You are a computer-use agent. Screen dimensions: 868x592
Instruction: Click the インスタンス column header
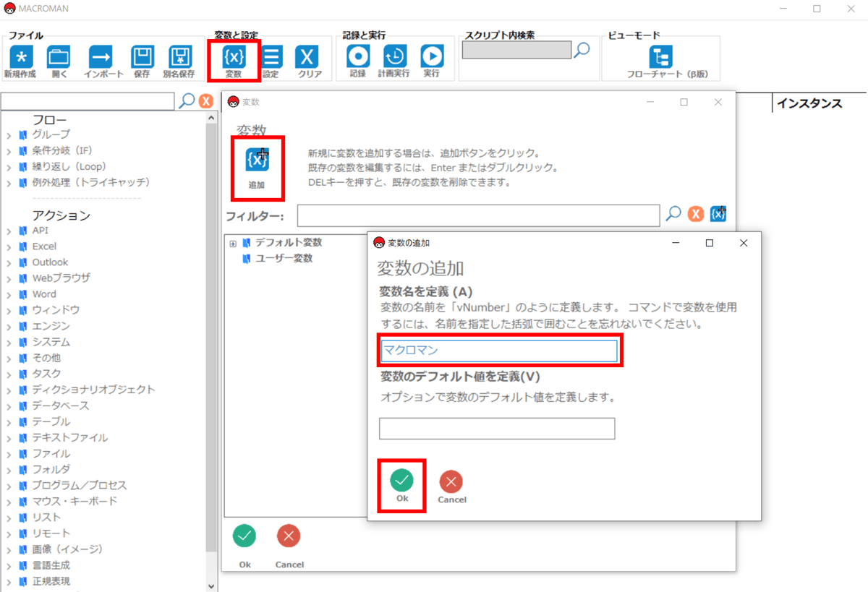(x=809, y=103)
